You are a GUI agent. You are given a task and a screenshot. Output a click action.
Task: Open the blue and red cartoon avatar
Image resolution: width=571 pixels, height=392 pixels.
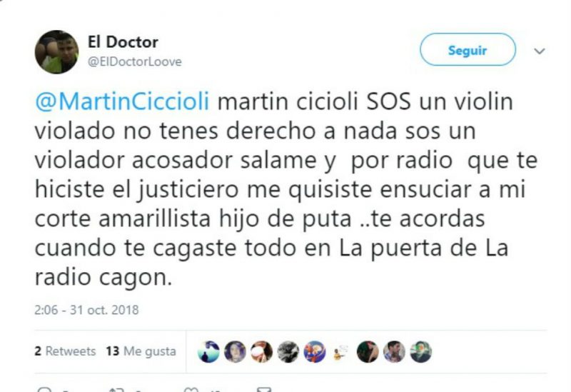coord(315,352)
